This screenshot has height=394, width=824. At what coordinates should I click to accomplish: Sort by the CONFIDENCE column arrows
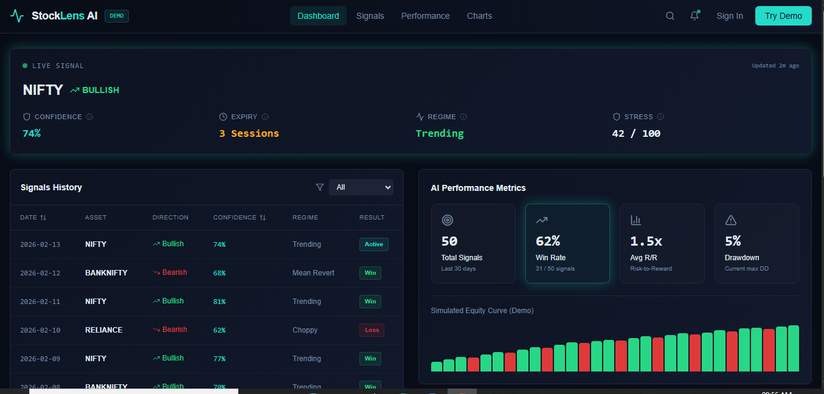(x=262, y=217)
